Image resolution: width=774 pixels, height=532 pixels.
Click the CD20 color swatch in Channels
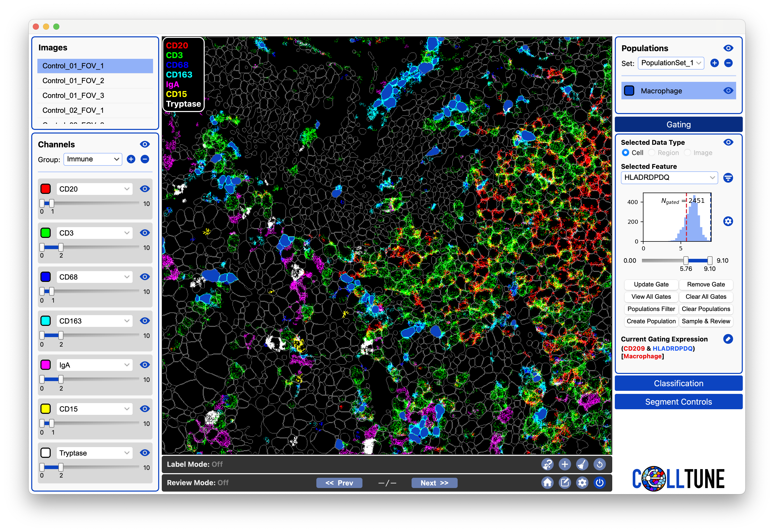point(46,189)
